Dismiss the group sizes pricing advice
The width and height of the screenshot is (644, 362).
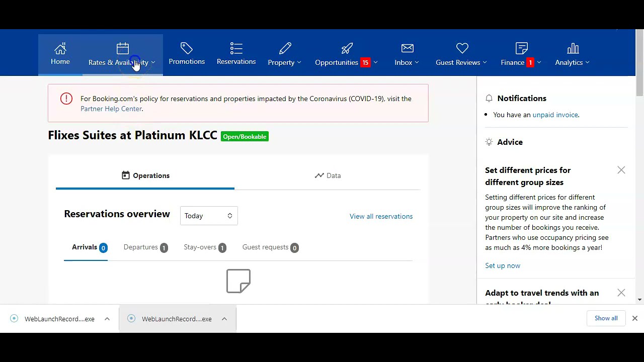coord(621,170)
